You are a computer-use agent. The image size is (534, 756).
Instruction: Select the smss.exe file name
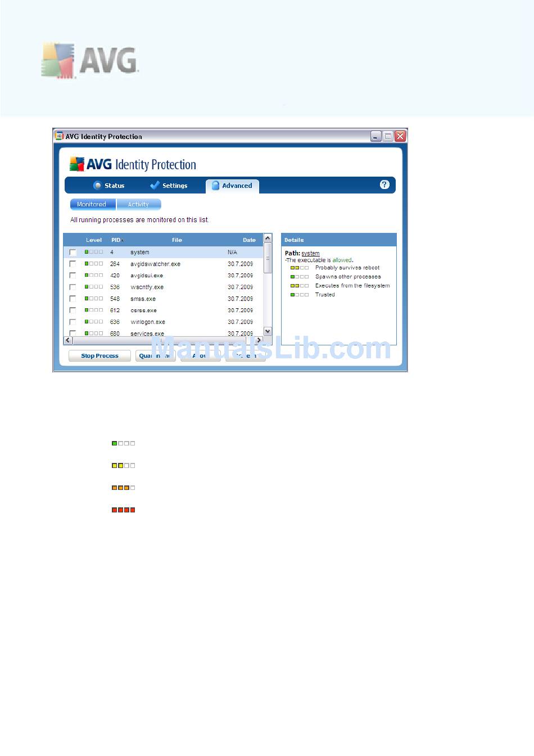[x=143, y=299]
